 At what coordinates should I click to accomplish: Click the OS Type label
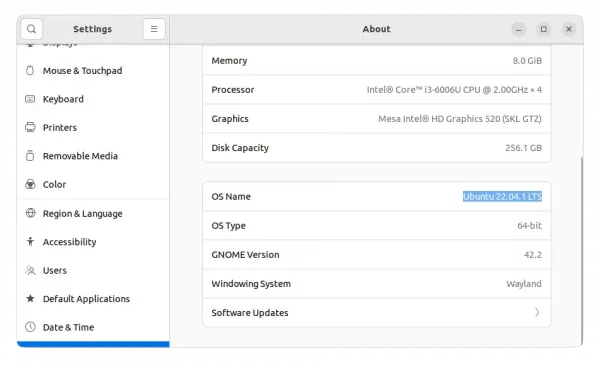(x=228, y=225)
